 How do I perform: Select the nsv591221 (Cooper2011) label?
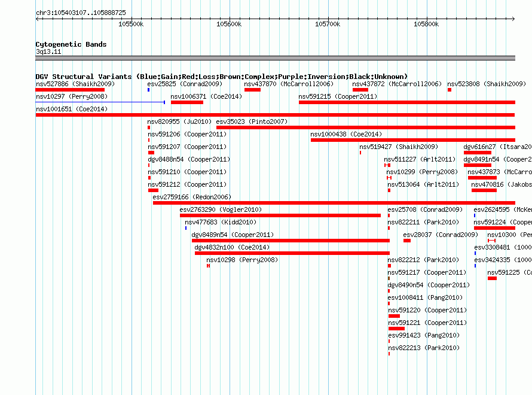[427, 323]
